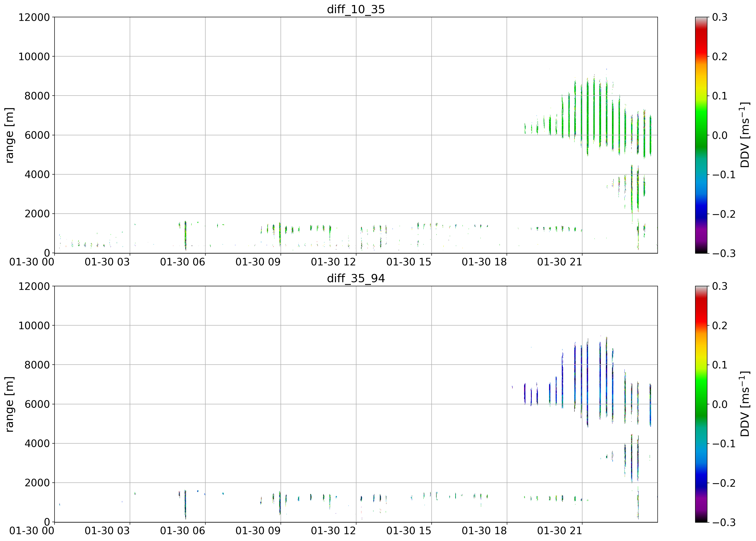The width and height of the screenshot is (756, 541).
Task: Click the 8000 y-tick on diff_10_35
Action: [x=37, y=96]
